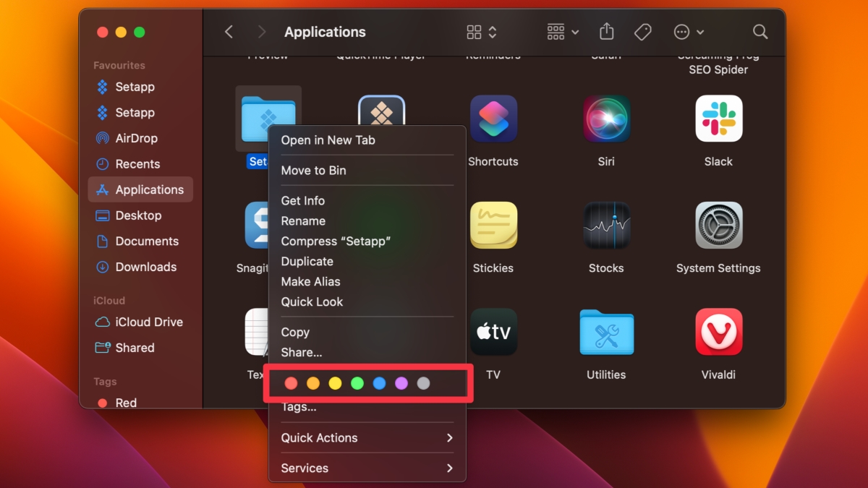
Task: Expand the Quick Actions submenu
Action: (319, 437)
